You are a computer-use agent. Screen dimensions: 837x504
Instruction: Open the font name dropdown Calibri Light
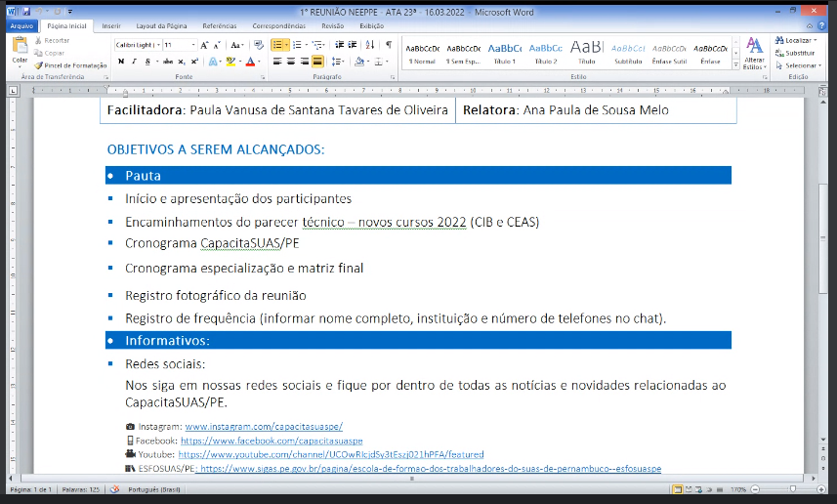(137, 45)
